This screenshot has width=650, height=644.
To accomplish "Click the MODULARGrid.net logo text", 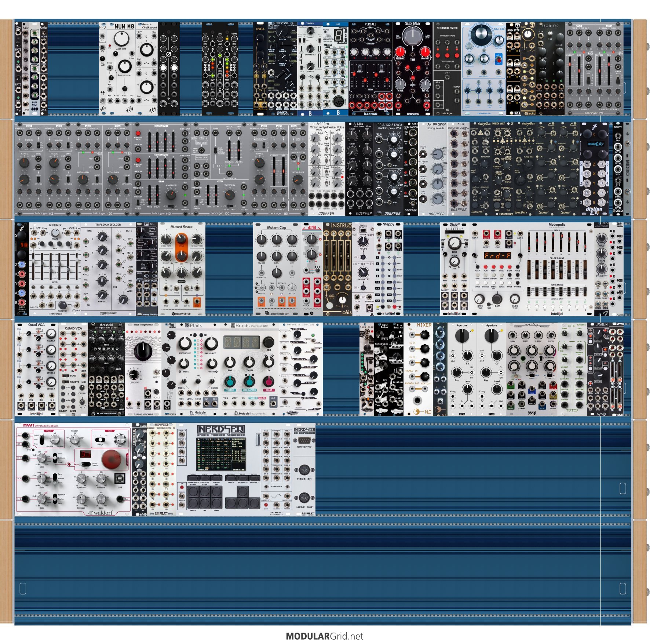I will point(325,636).
